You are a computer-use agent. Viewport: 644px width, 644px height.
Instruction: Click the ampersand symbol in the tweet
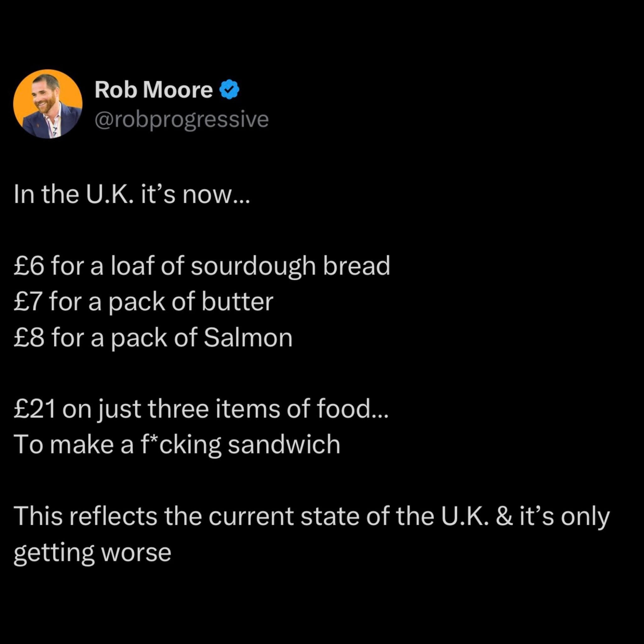(x=504, y=516)
